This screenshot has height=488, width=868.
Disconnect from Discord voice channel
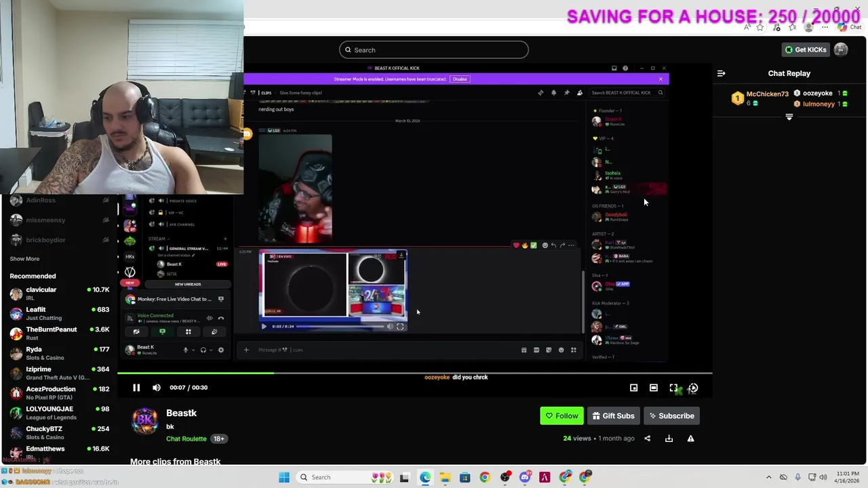220,318
